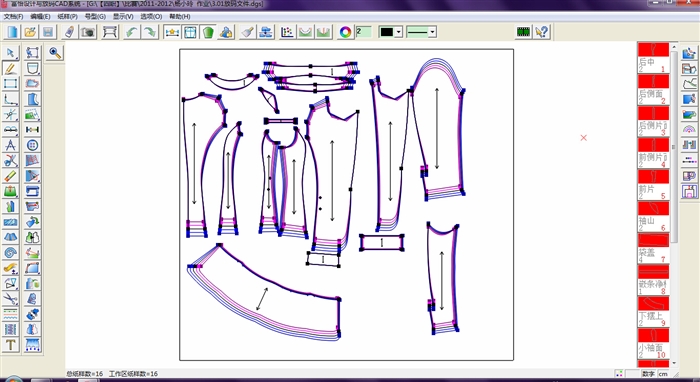
Task: Click the Redo arrow icon
Action: [150, 32]
